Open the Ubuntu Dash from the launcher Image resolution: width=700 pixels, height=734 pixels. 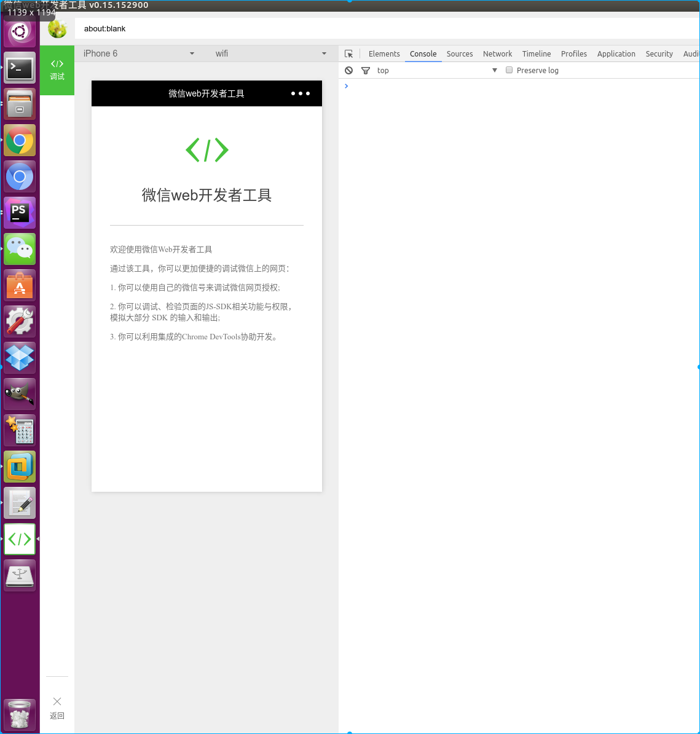pyautogui.click(x=20, y=32)
